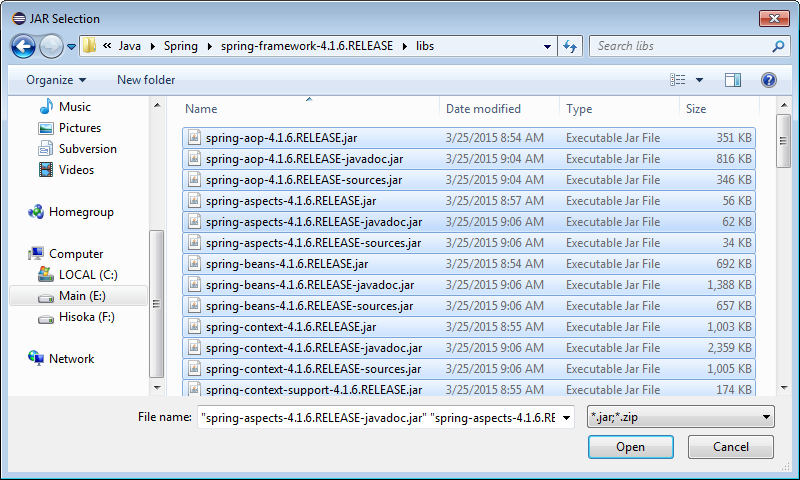The height and width of the screenshot is (480, 800).
Task: Click the spring-aop-4.1.6.RELEASE.jar file icon
Action: click(x=194, y=137)
